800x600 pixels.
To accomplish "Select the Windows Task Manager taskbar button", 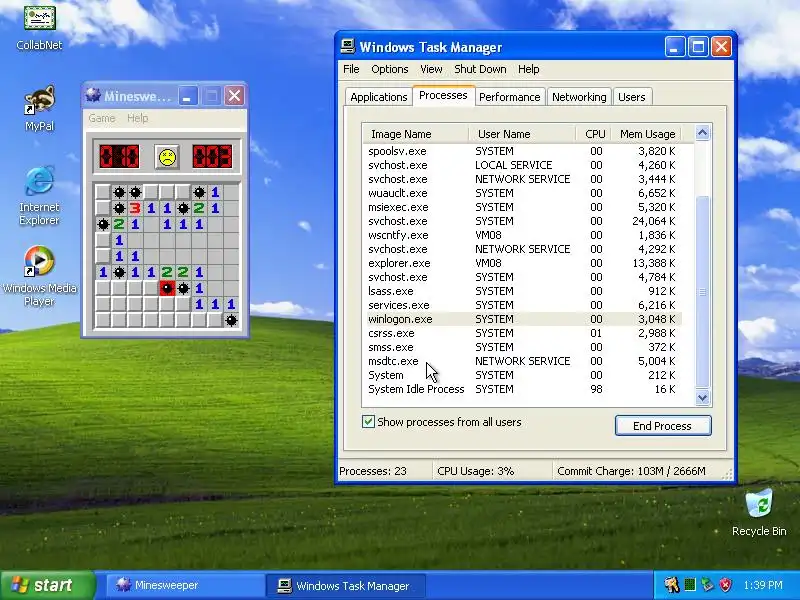I will click(345, 586).
